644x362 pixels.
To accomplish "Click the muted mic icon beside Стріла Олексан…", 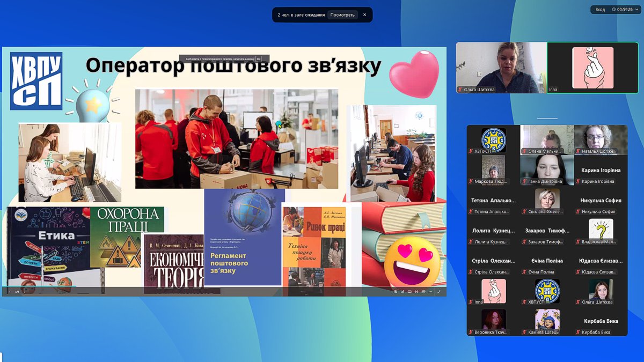I will tap(471, 272).
